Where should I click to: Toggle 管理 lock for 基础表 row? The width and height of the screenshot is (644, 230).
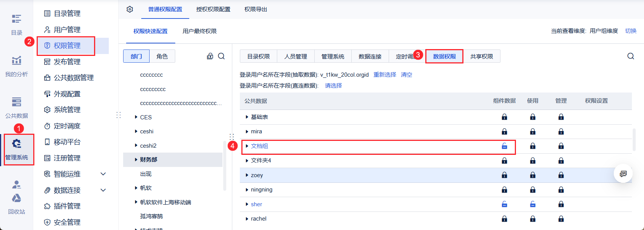click(561, 117)
